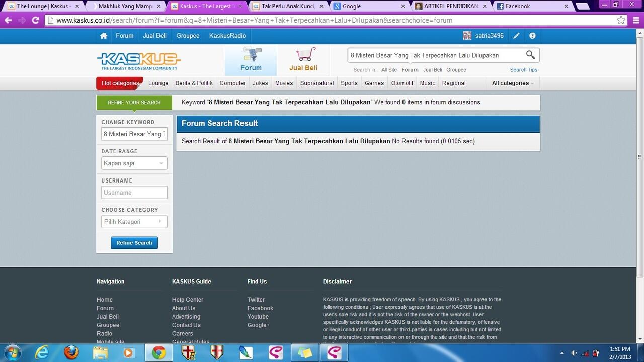Open the Pilih Kategori dropdown
Screen dimensions: 644x362
[x=134, y=222]
